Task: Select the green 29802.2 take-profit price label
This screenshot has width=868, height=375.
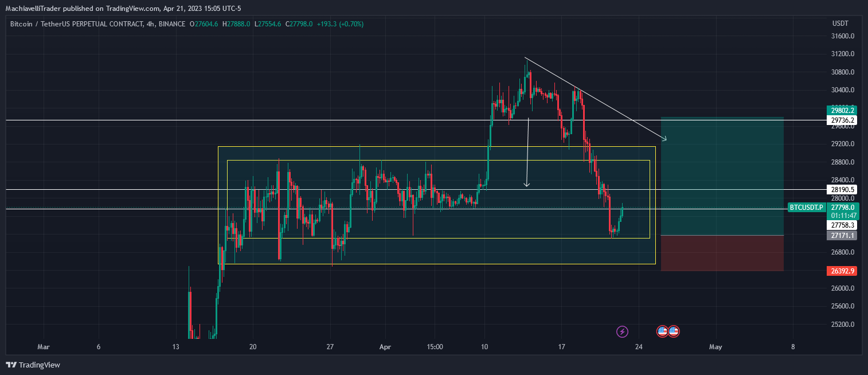Action: pos(842,110)
